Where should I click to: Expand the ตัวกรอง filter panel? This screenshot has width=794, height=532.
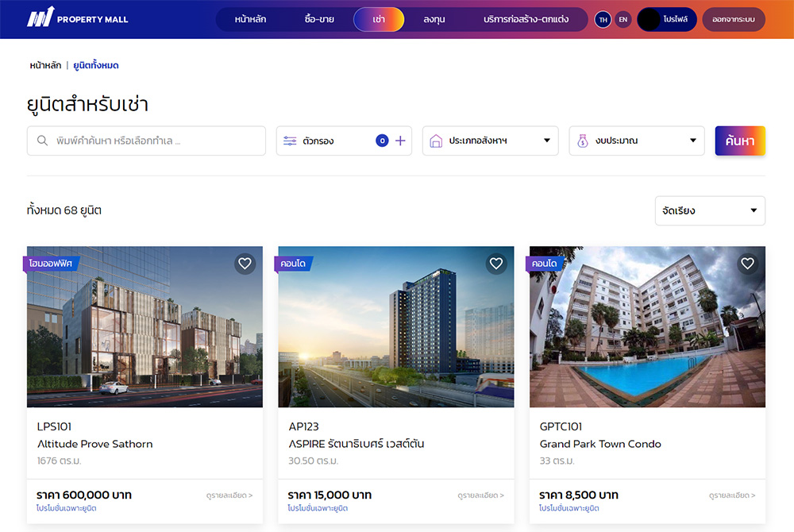344,141
